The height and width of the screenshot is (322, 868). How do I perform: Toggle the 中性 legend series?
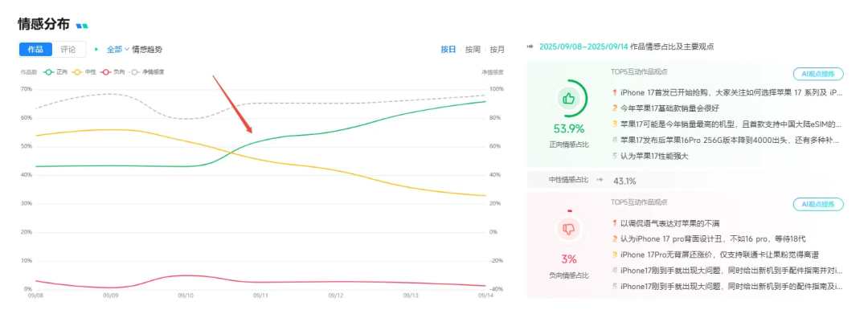tap(84, 72)
